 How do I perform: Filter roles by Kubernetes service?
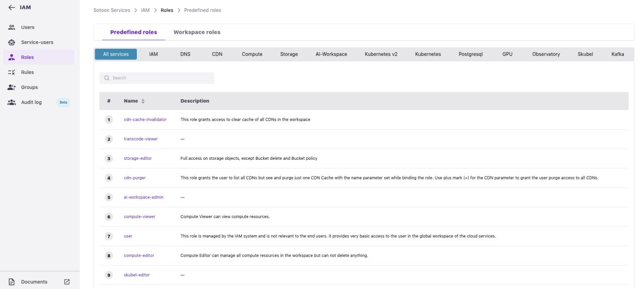click(x=428, y=54)
